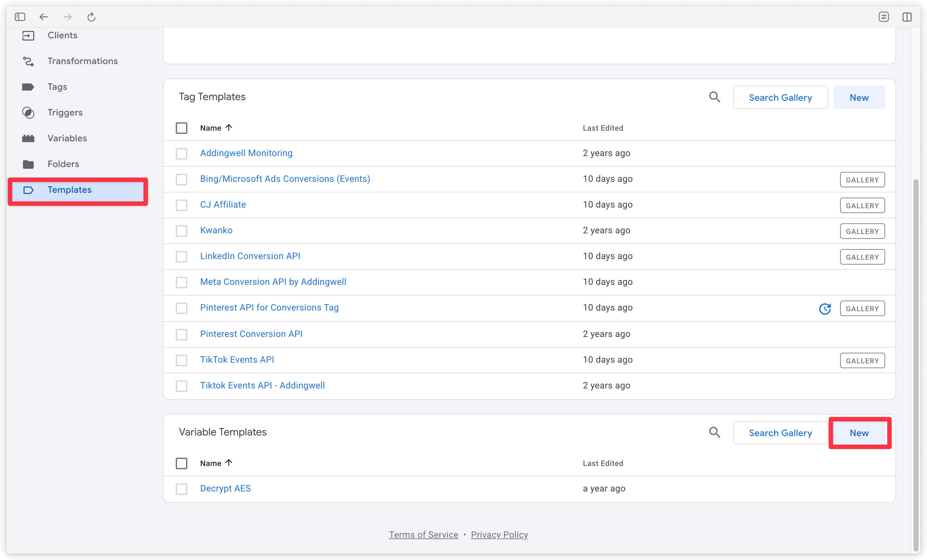
Task: Open Tiktok Events API - Addingwell template
Action: click(x=262, y=386)
